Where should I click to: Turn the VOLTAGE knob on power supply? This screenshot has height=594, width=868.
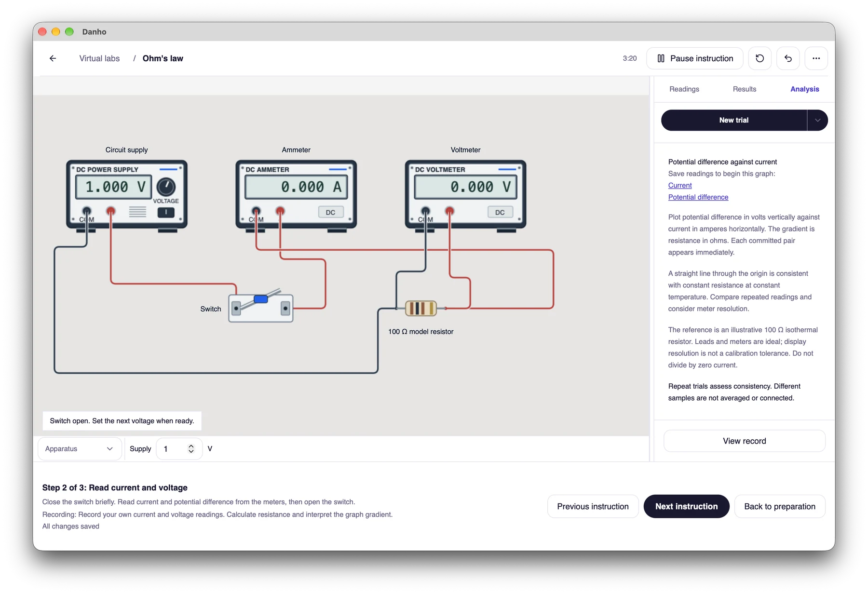click(x=166, y=187)
